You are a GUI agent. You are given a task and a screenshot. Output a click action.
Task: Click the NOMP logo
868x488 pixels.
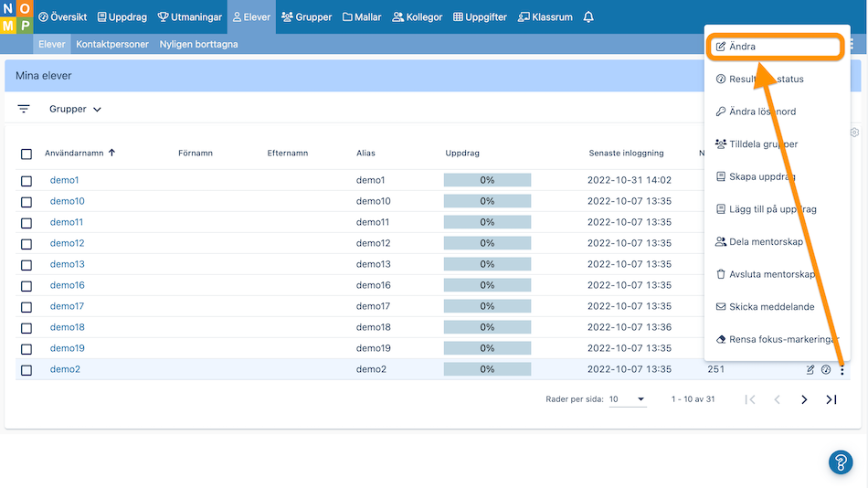(16, 16)
